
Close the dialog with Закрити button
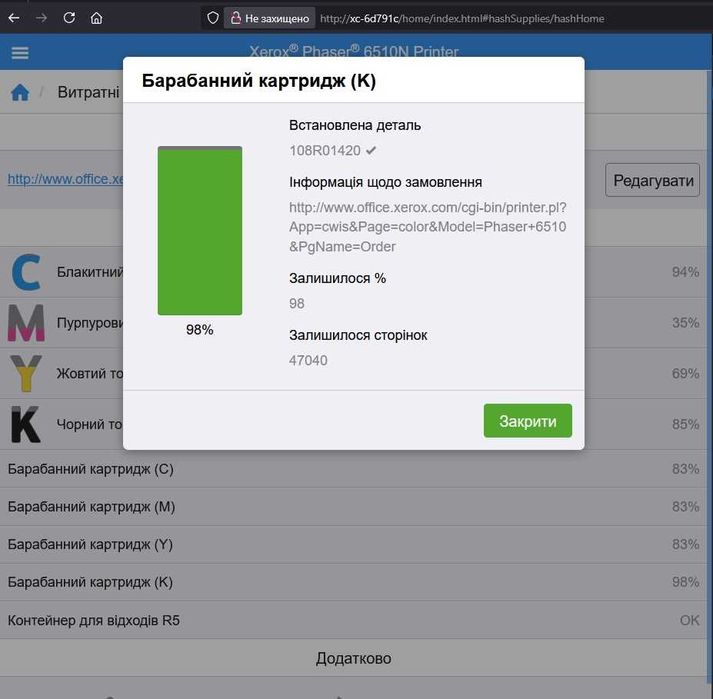pos(527,421)
